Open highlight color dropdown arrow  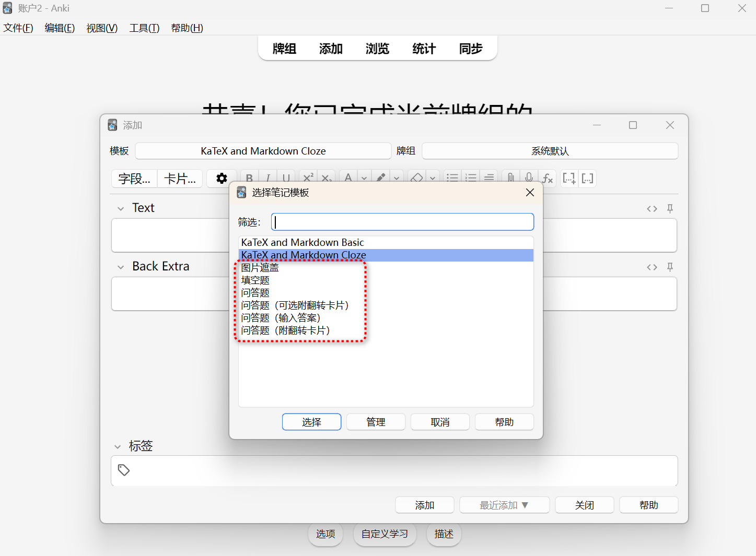coord(397,178)
